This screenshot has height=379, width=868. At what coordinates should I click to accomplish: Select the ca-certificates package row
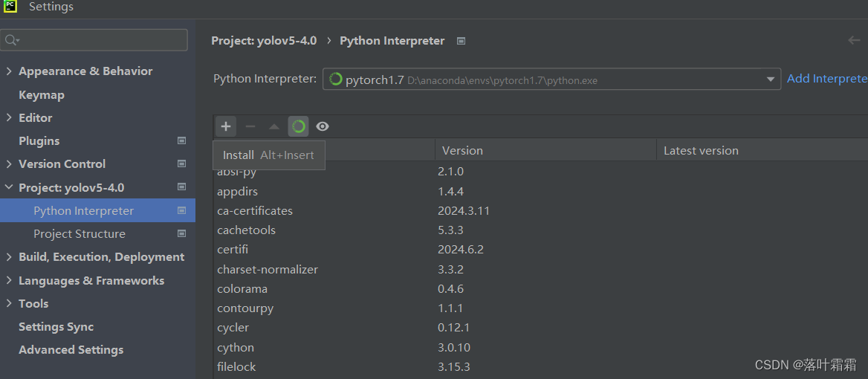pos(540,211)
